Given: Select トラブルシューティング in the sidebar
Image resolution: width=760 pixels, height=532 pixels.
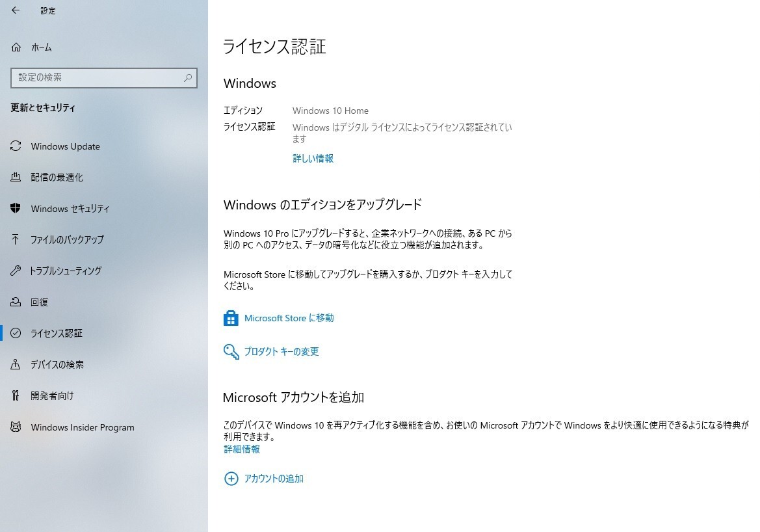Looking at the screenshot, I should click(x=104, y=271).
